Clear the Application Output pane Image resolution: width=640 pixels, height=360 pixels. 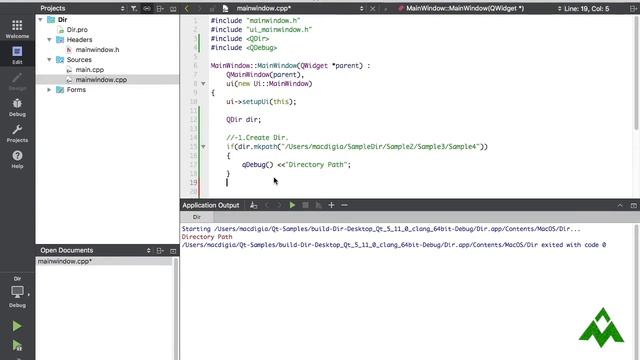(x=254, y=205)
